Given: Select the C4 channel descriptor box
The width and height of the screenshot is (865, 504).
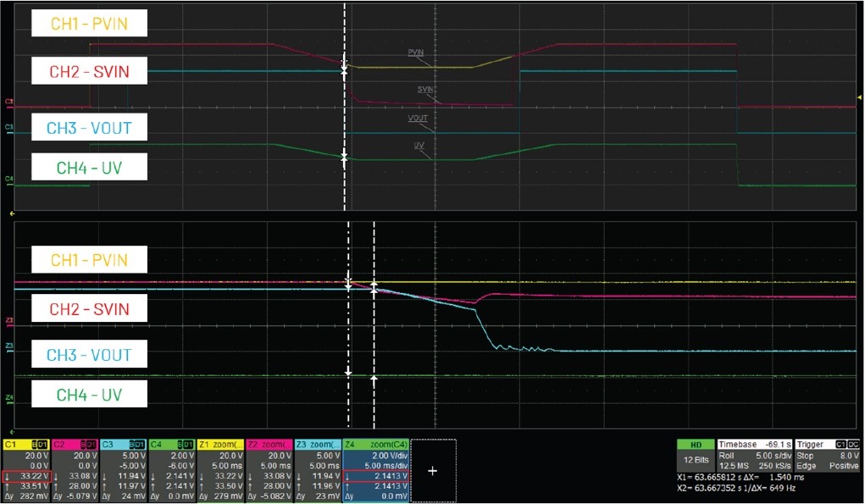Looking at the screenshot, I should [170, 444].
